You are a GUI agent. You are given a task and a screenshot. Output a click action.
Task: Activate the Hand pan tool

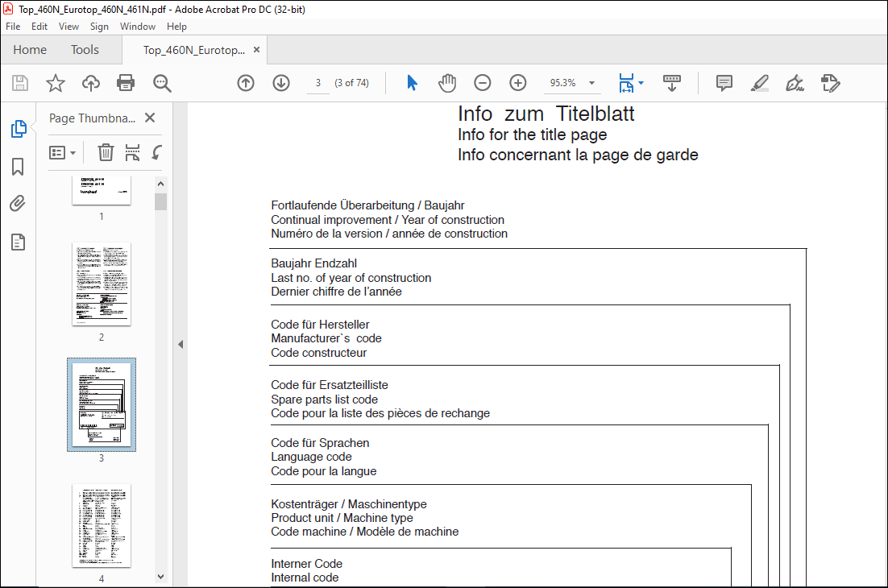(x=447, y=83)
